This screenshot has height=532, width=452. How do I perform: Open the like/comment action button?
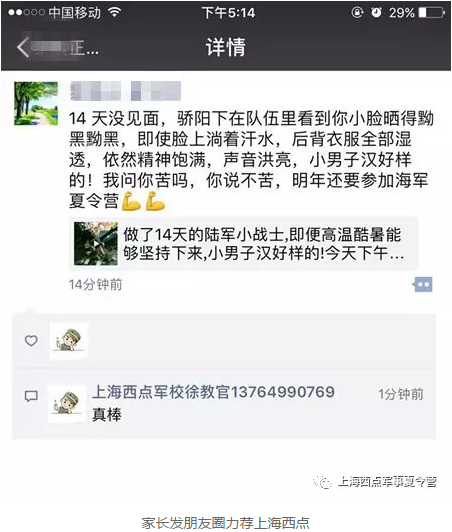(422, 284)
